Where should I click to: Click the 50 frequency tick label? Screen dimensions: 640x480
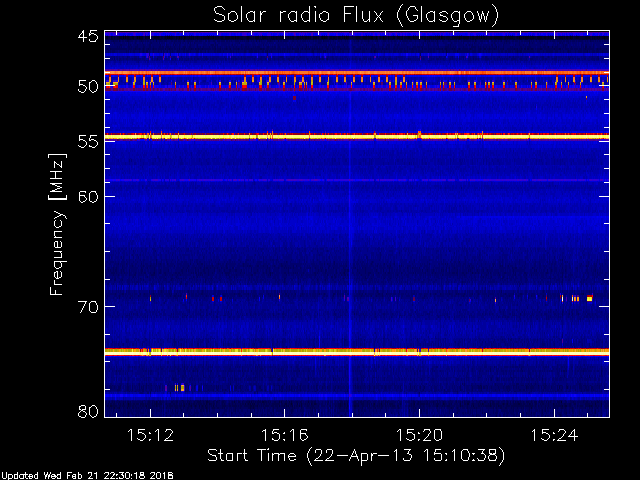click(88, 87)
